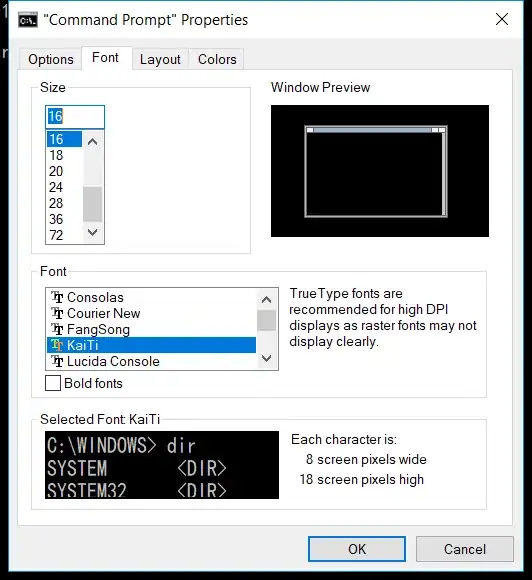532x580 pixels.
Task: Click the size list scrollbar thumb
Action: coord(92,204)
